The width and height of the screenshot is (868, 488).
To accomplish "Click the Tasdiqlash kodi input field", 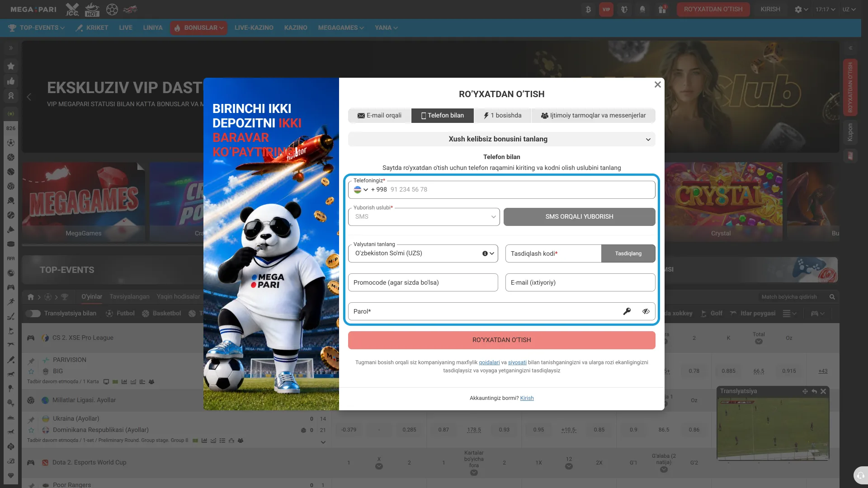I will [553, 253].
